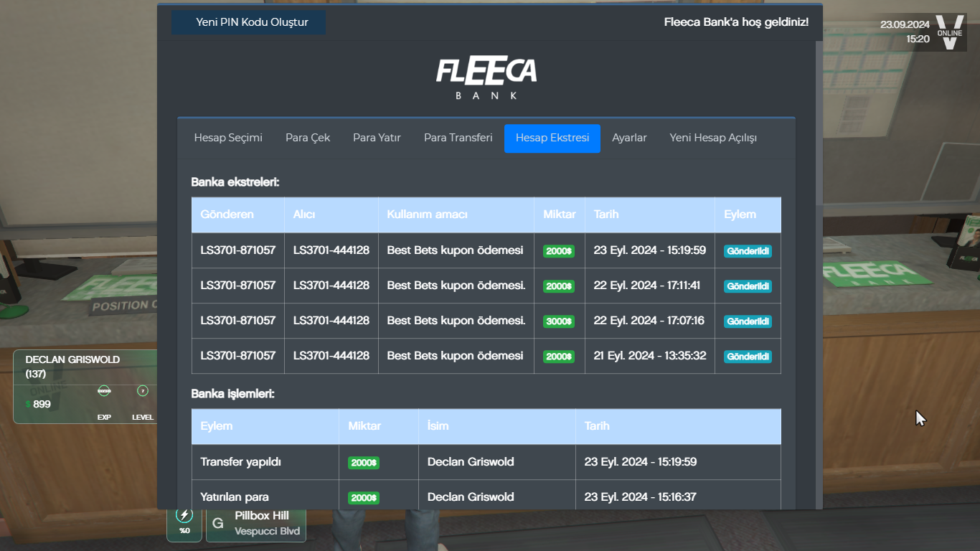Click the LEVEL indicator icon
The width and height of the screenshot is (980, 551).
coord(143,391)
